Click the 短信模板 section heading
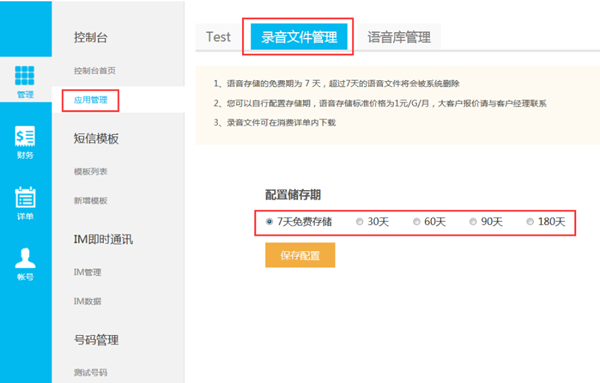This screenshot has width=600, height=383. click(x=96, y=139)
